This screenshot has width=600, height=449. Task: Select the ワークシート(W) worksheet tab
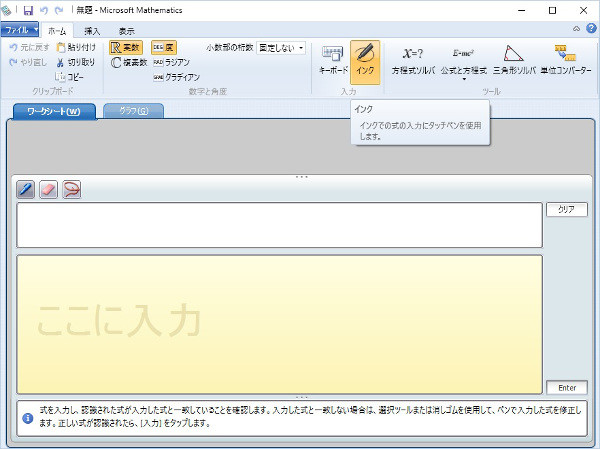click(54, 111)
